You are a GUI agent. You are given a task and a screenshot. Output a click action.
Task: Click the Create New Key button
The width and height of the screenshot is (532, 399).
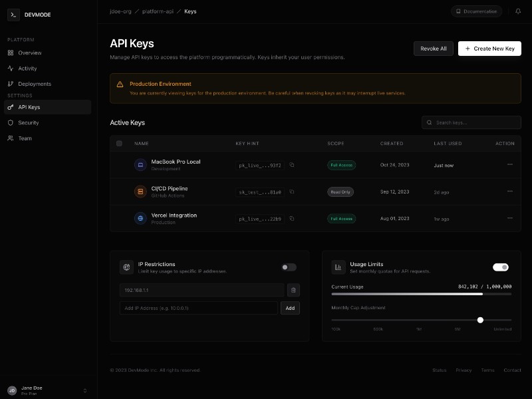pyautogui.click(x=489, y=49)
